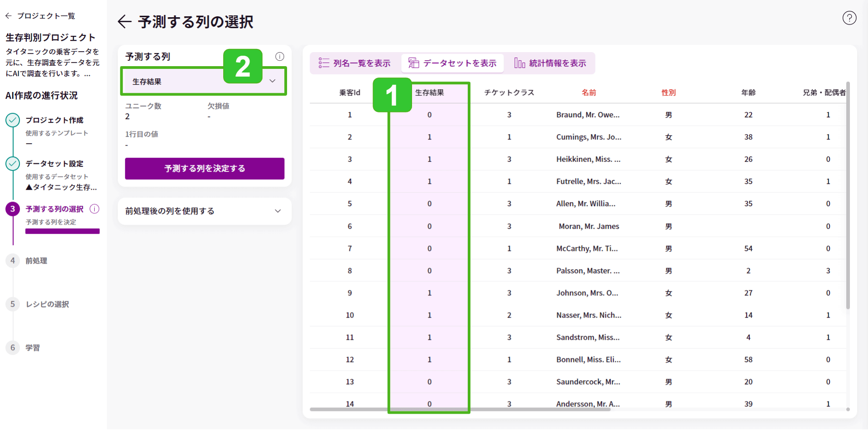Screen dimensions: 868x430
Task: Select プロジェクト作成 step label
Action: click(x=54, y=120)
